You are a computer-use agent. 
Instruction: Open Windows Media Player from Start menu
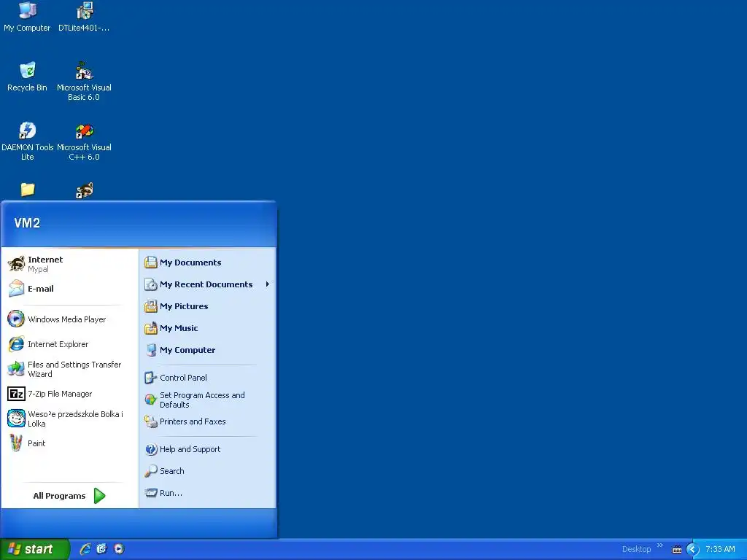pyautogui.click(x=70, y=319)
